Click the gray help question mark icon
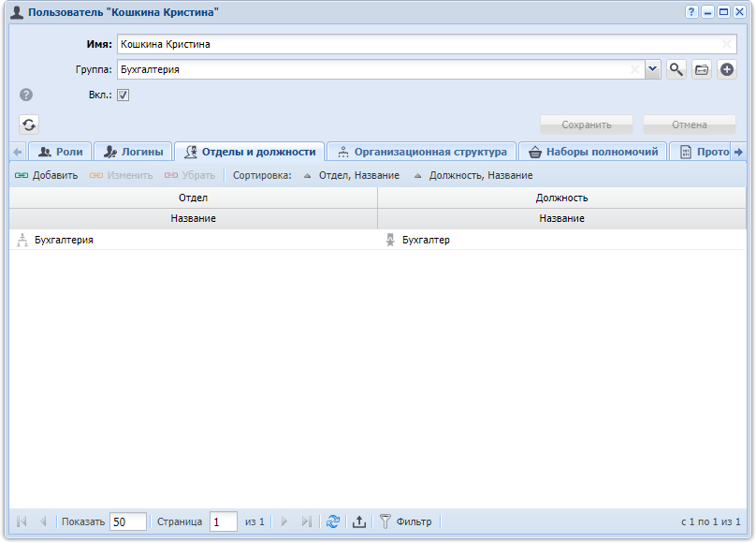Image resolution: width=756 pixels, height=543 pixels. point(26,95)
